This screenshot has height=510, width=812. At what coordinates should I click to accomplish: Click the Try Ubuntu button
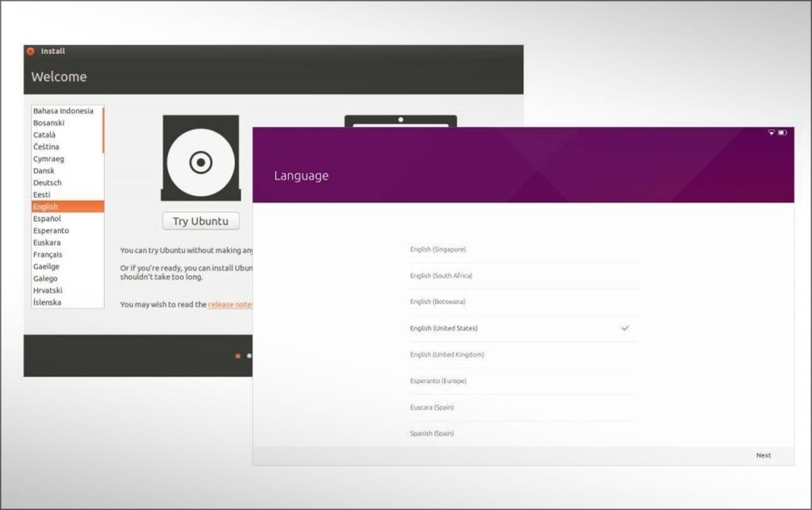click(201, 222)
